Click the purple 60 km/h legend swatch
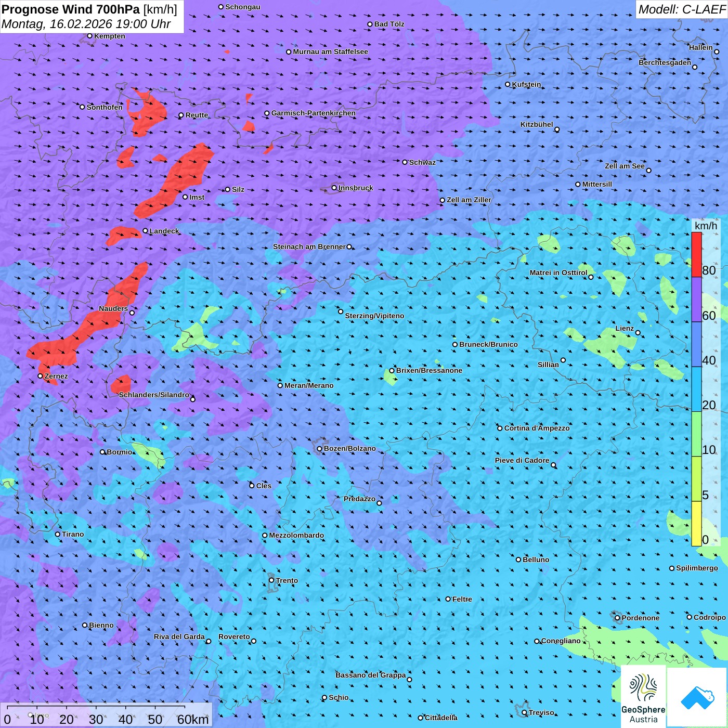Viewport: 728px width, 728px height. [696, 300]
